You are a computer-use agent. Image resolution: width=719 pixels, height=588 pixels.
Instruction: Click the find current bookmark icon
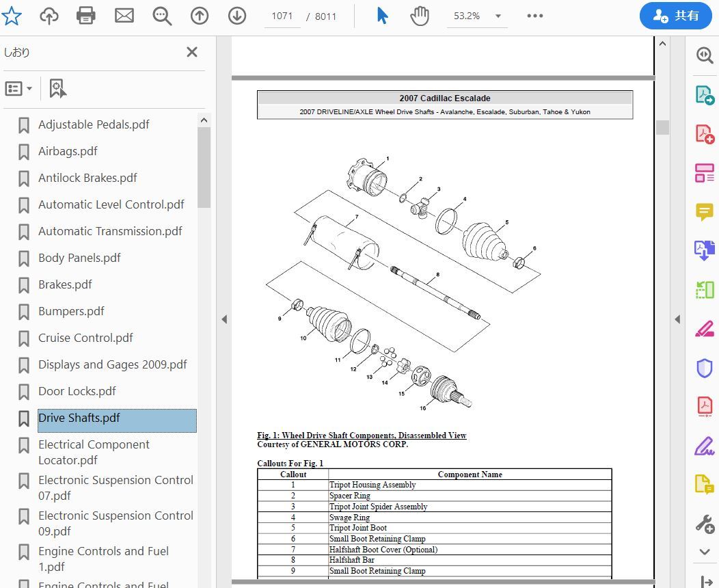[x=58, y=88]
